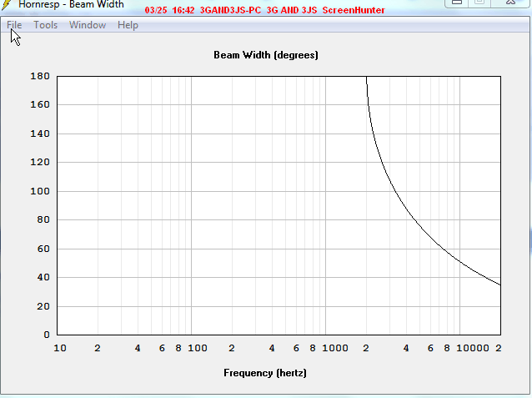
Task: Click the 80 label on the vertical axis
Action: (x=43, y=219)
